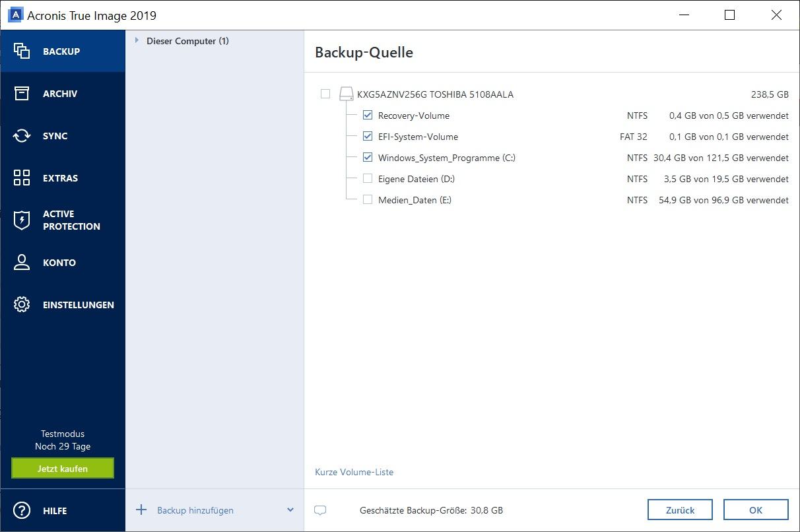
Task: Uncheck Windows_System_Programme (C:) checkbox
Action: tap(368, 158)
